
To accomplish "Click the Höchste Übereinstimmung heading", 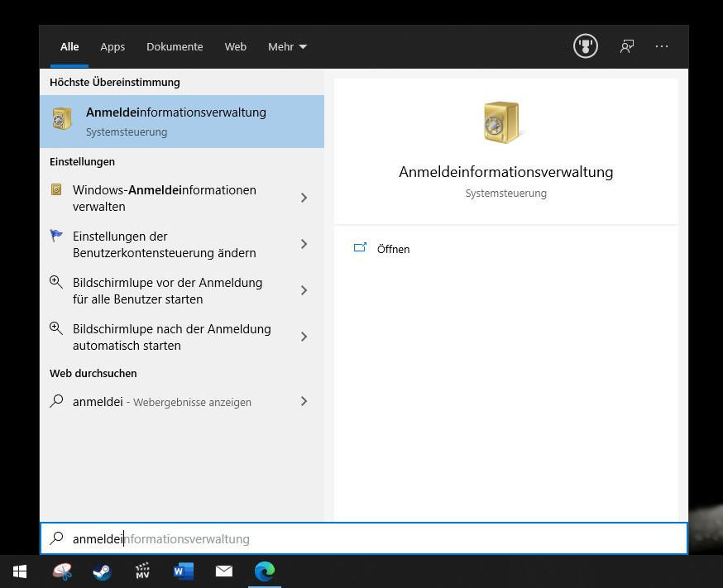I will [115, 82].
